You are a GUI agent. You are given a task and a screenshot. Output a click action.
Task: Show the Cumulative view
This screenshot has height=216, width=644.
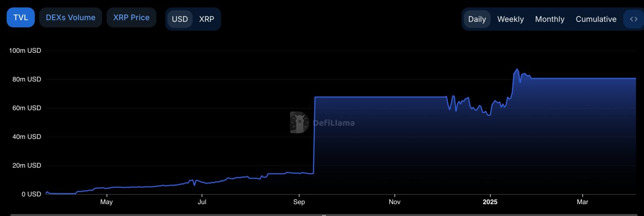(x=596, y=19)
